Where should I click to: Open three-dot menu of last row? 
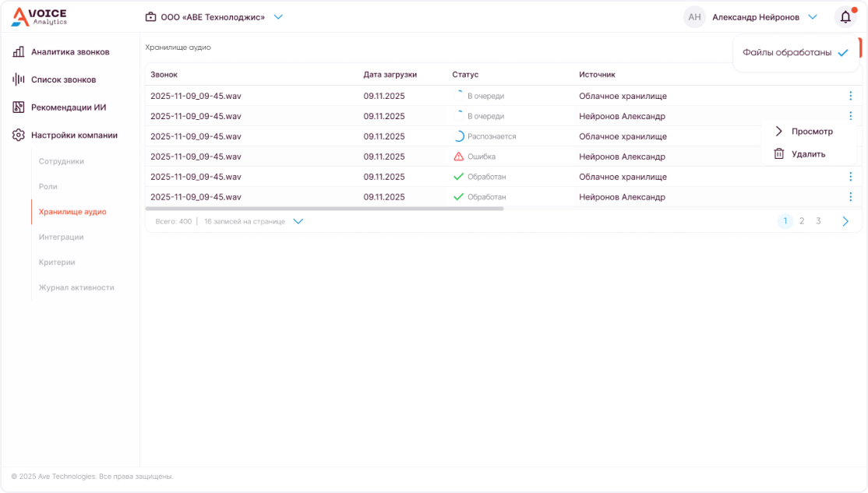point(850,197)
